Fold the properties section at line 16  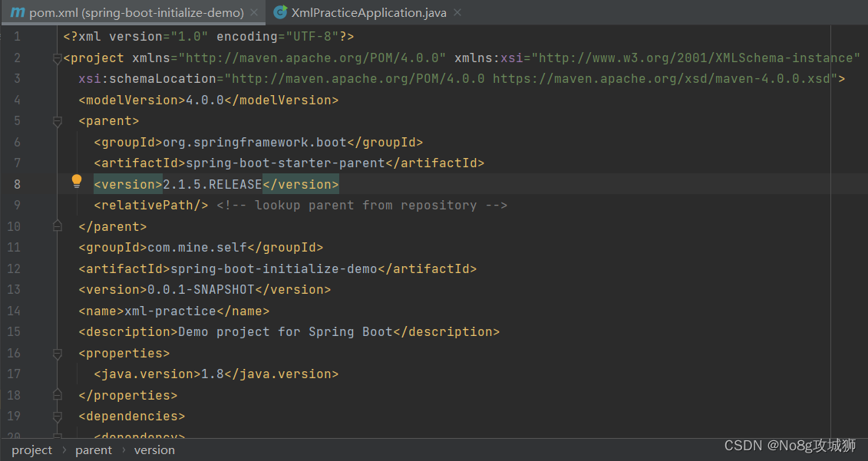(57, 354)
